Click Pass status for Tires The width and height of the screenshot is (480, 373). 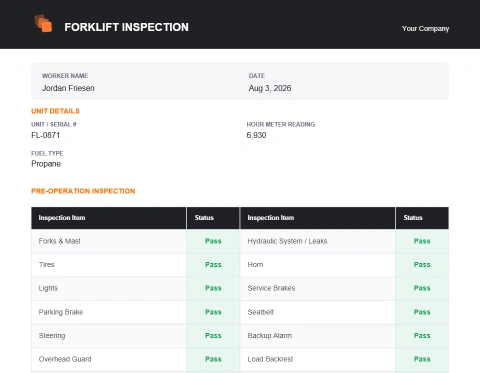pos(213,265)
